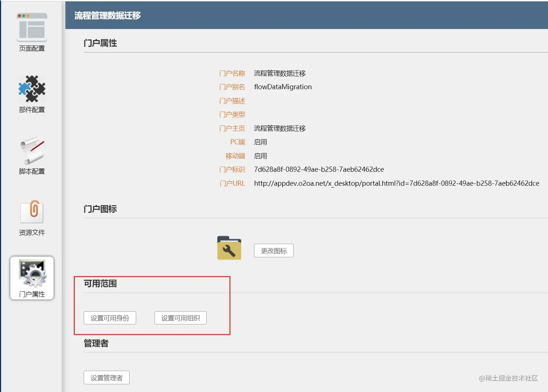Click the flowDataMigration alias value
The width and height of the screenshot is (548, 392).
(x=283, y=87)
